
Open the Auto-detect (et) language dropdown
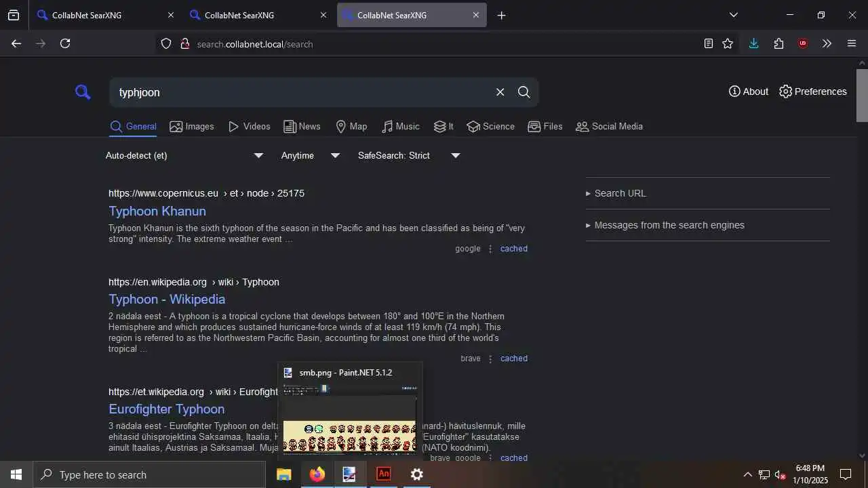tap(184, 155)
